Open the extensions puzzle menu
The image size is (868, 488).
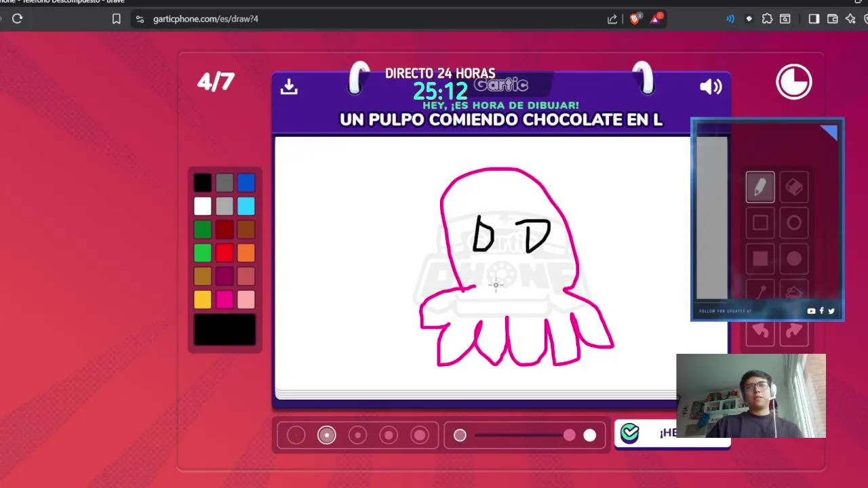click(x=767, y=19)
